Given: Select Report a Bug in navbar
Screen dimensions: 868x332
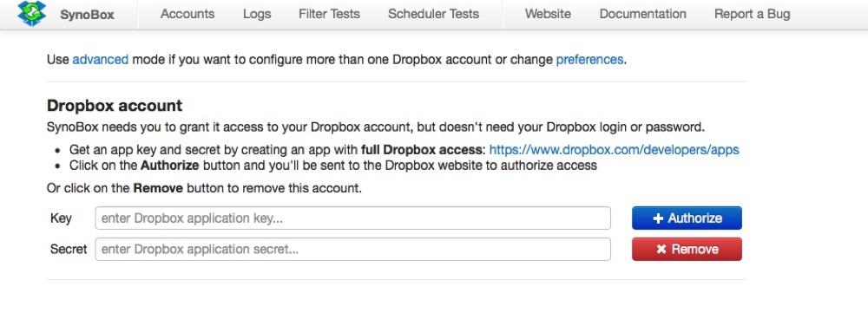Looking at the screenshot, I should [753, 14].
